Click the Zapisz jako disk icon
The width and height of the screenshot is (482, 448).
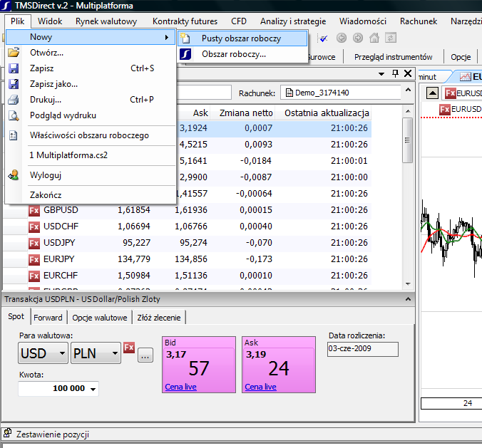click(14, 84)
